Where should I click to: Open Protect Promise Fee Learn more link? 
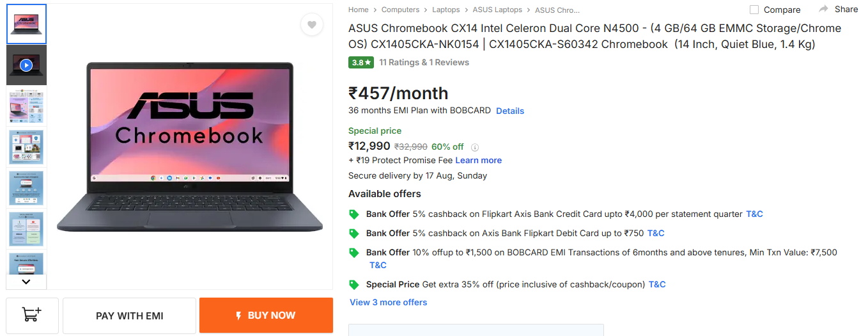[478, 160]
